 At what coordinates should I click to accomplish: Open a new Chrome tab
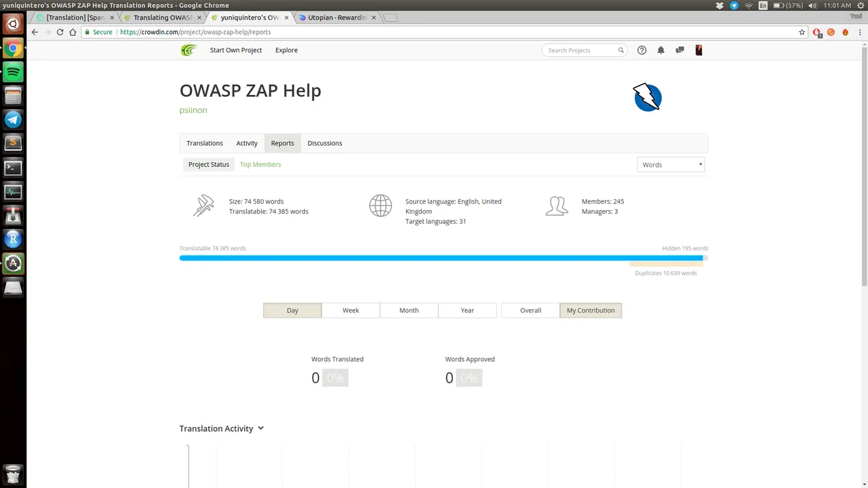pos(390,18)
